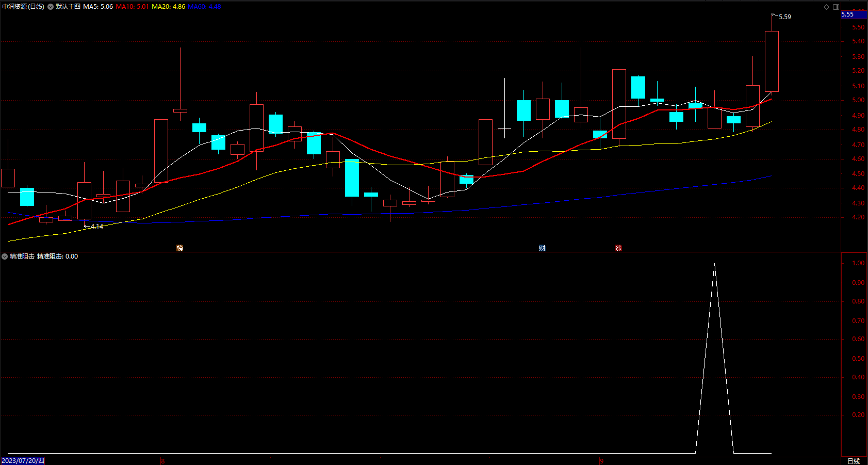Click the 4.14 low price annotation
This screenshot has width=868, height=465.
97,227
